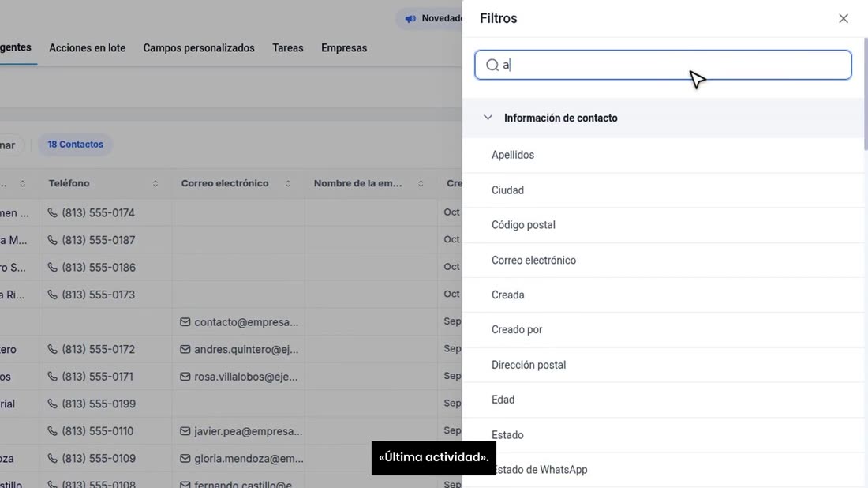Click the email javier.pea@empresa...

(x=248, y=431)
